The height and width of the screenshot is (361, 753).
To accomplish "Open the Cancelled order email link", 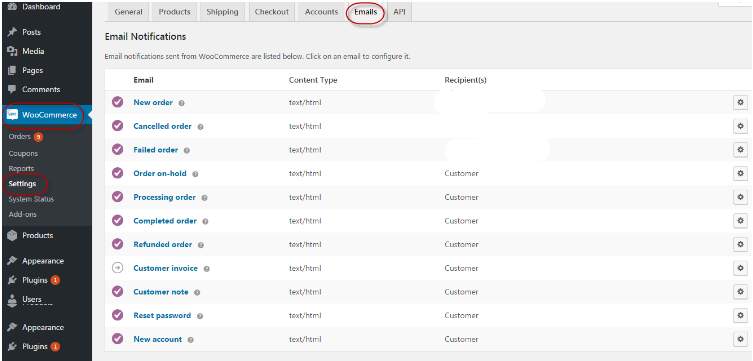I will (x=162, y=126).
